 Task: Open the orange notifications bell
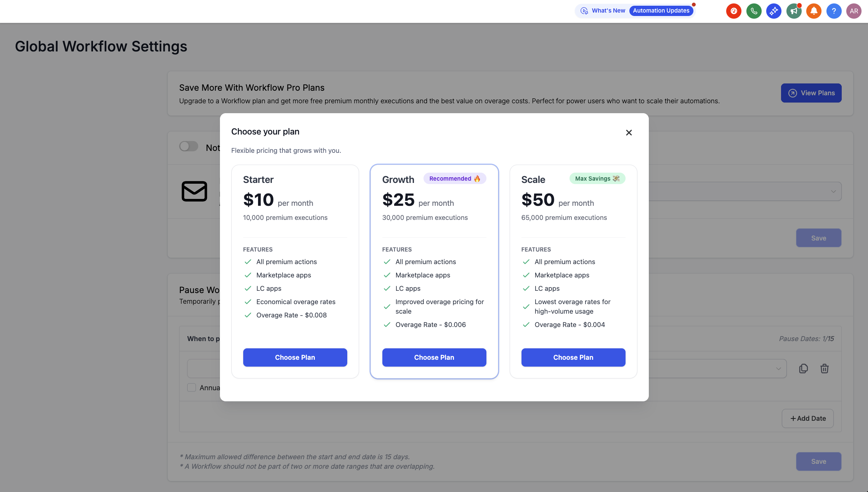[x=814, y=11]
